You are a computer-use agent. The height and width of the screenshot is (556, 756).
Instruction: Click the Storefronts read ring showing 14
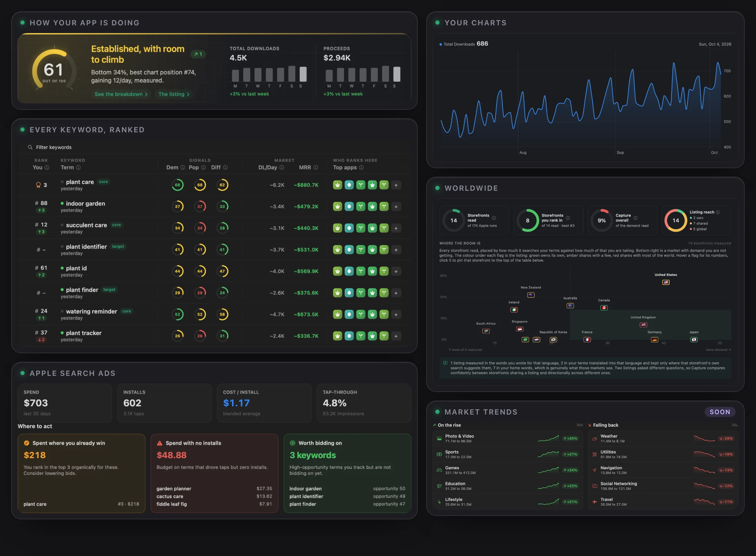(454, 220)
